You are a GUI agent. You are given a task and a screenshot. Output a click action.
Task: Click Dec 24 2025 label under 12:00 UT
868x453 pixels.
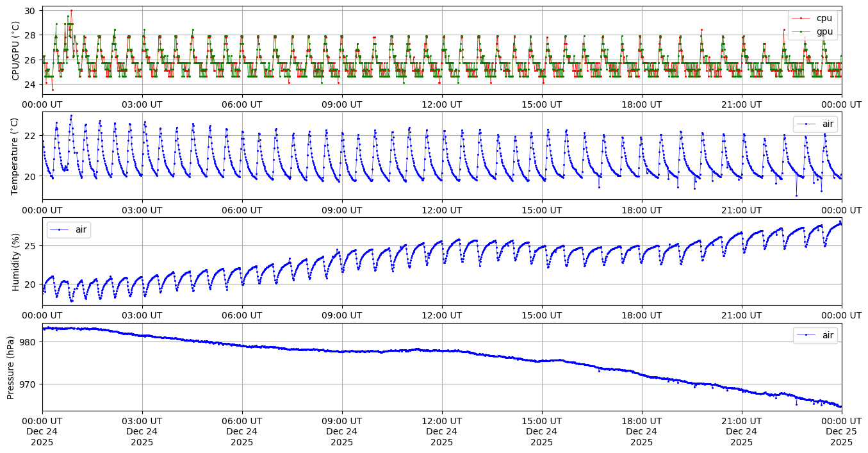point(441,436)
